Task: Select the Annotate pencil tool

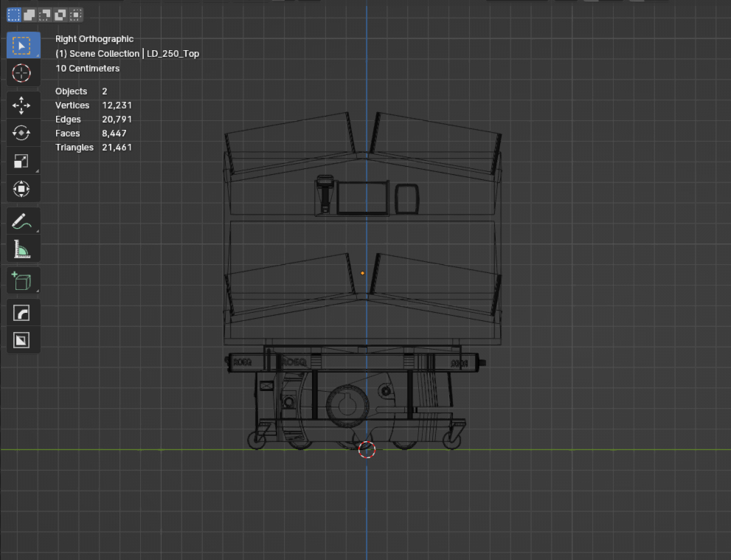Action: (21, 221)
